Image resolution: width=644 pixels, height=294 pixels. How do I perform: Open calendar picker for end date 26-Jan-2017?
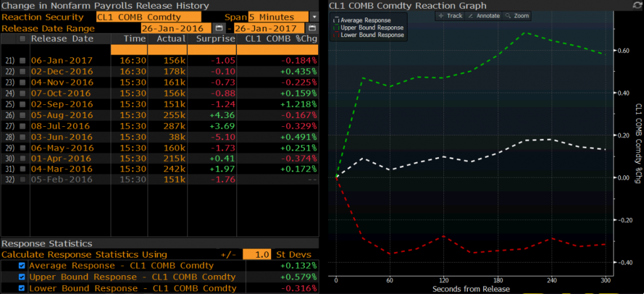click(313, 28)
